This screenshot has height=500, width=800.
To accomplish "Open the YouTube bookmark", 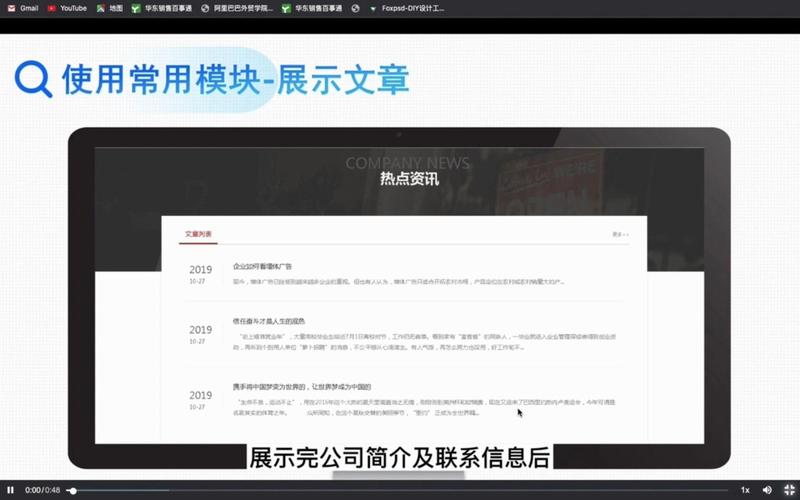I will coord(67,8).
